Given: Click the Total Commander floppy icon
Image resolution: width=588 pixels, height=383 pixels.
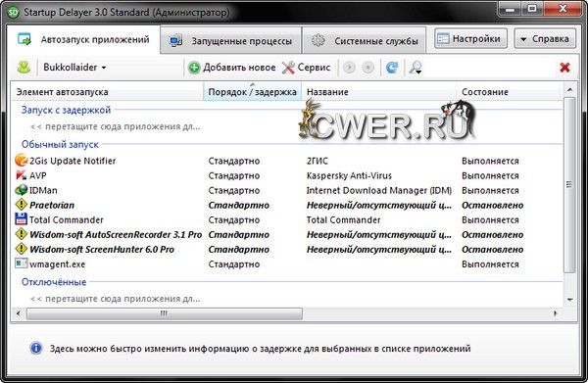Looking at the screenshot, I should click(x=21, y=219).
